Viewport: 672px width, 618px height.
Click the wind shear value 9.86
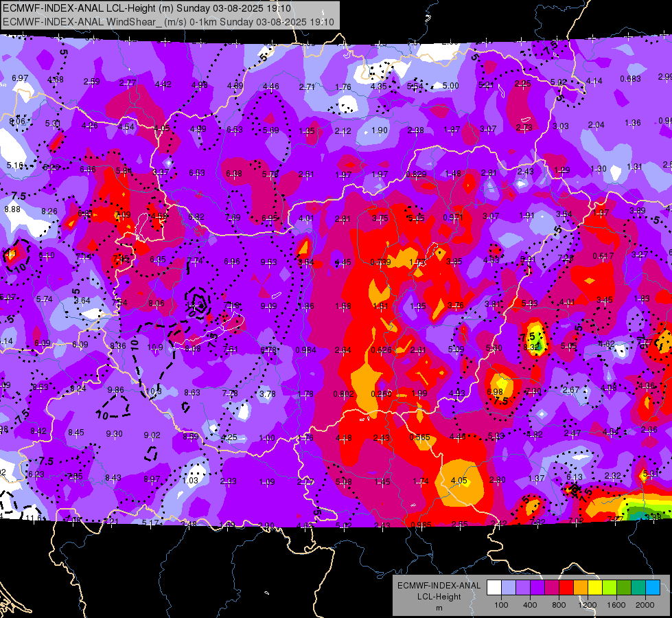[x=116, y=390]
